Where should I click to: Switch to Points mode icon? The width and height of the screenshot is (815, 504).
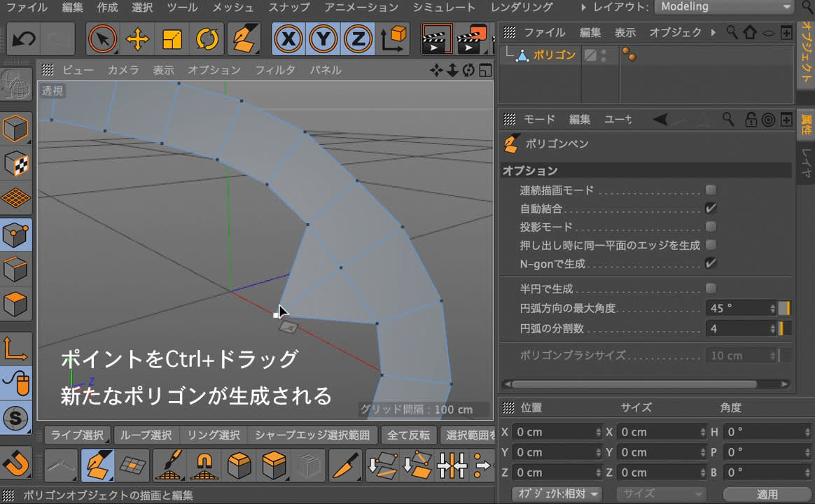tap(15, 235)
